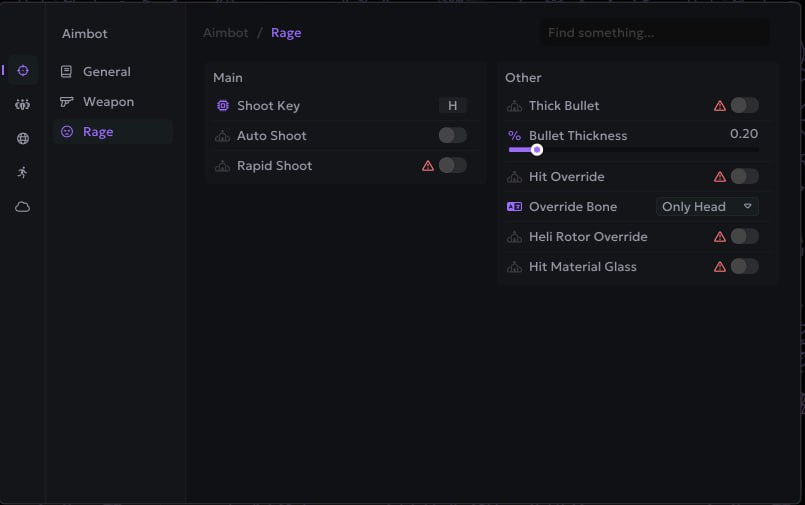Open the Override Bone dropdown showing Only Head
This screenshot has width=805, height=505.
[707, 207]
